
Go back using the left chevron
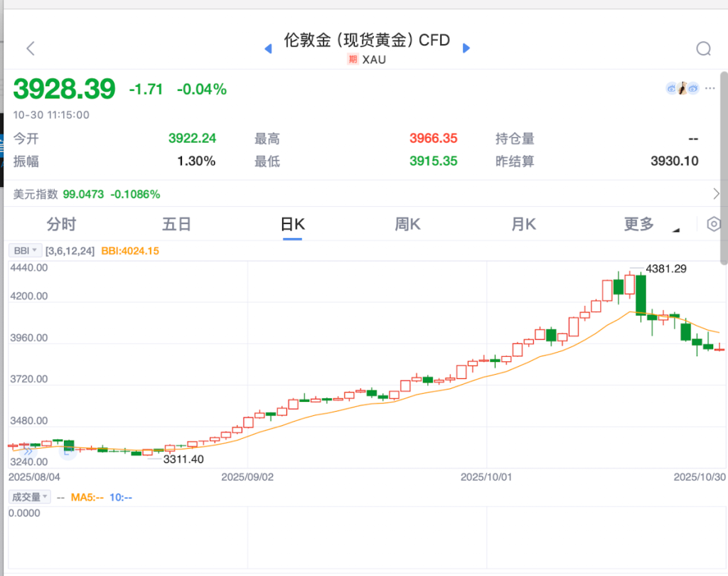(x=30, y=48)
